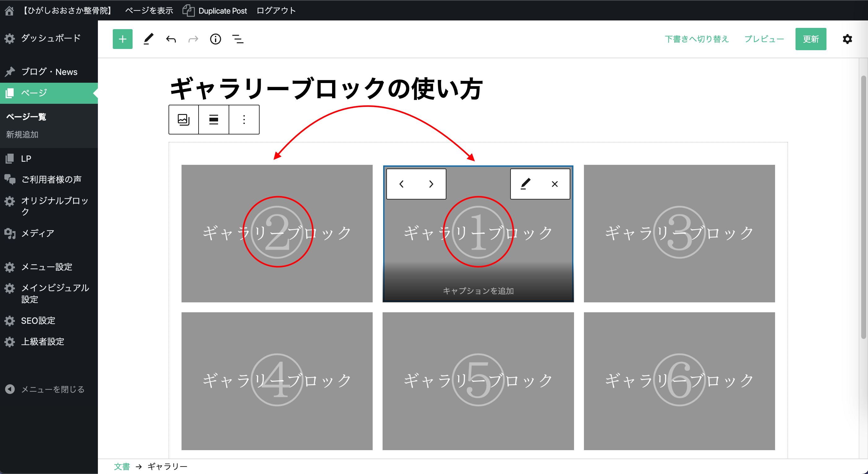Click the gallery block type icon

click(184, 120)
